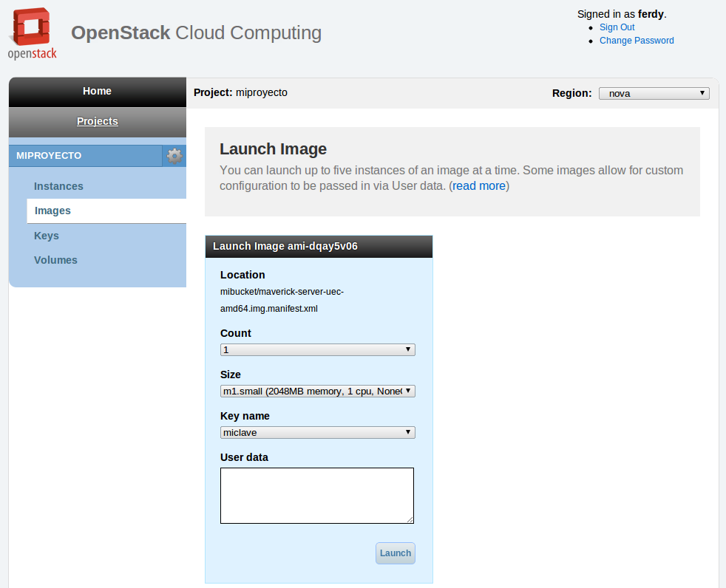Screen dimensions: 726x588
Task: Open Keys in the sidebar
Action: tap(47, 236)
